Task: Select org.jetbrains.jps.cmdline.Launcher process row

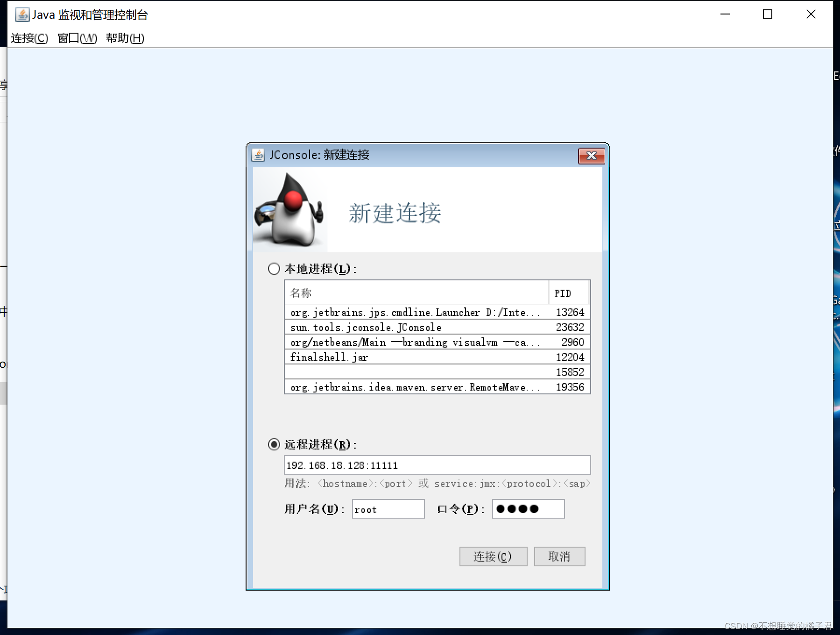Action: click(437, 312)
